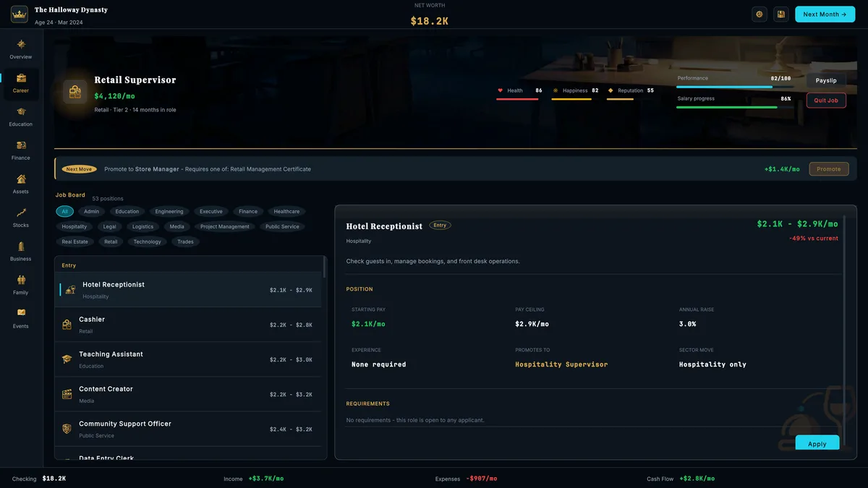Image resolution: width=868 pixels, height=488 pixels.
Task: Click the Salary progress bar
Action: click(733, 107)
